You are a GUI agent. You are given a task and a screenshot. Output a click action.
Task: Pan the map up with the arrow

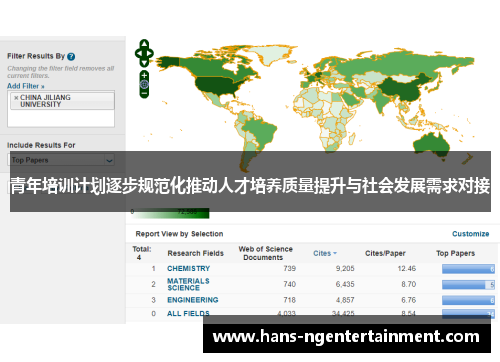tap(144, 44)
